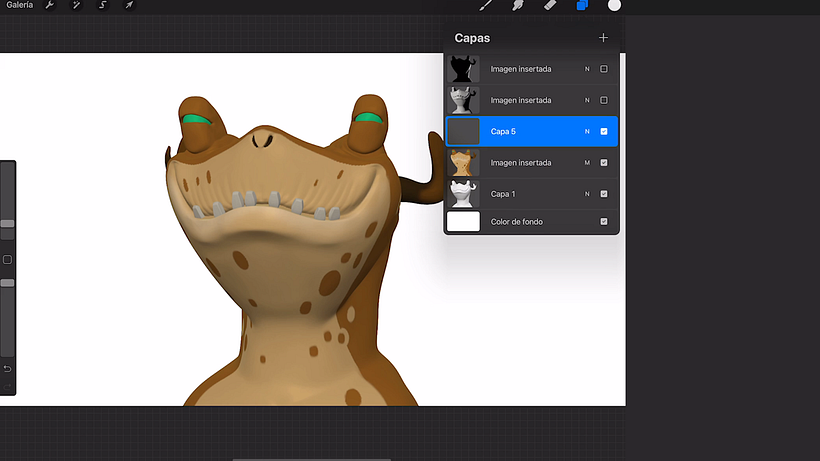The height and width of the screenshot is (461, 820).
Task: Open blend mode N of Capa 5
Action: pos(587,132)
